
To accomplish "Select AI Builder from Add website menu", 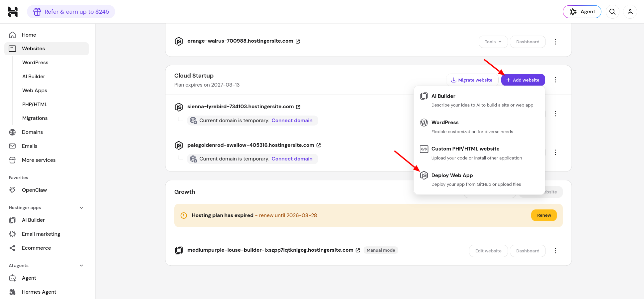I will tap(479, 100).
